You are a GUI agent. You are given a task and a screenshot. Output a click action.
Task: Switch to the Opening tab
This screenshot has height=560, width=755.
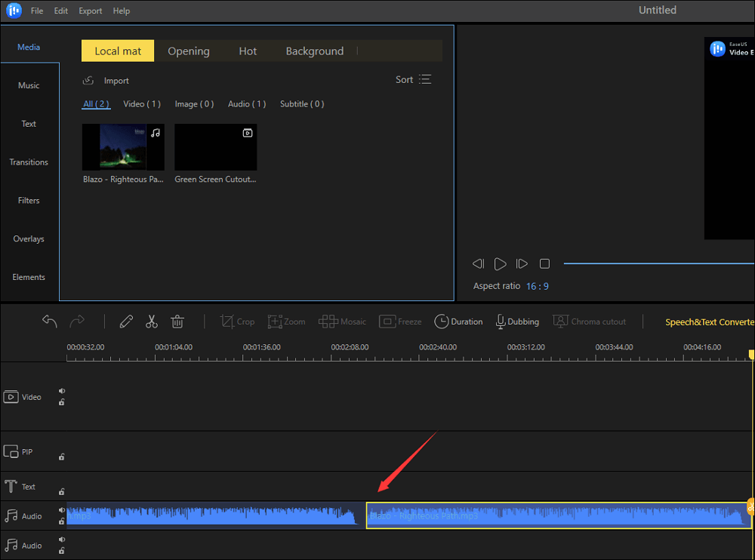click(x=189, y=51)
